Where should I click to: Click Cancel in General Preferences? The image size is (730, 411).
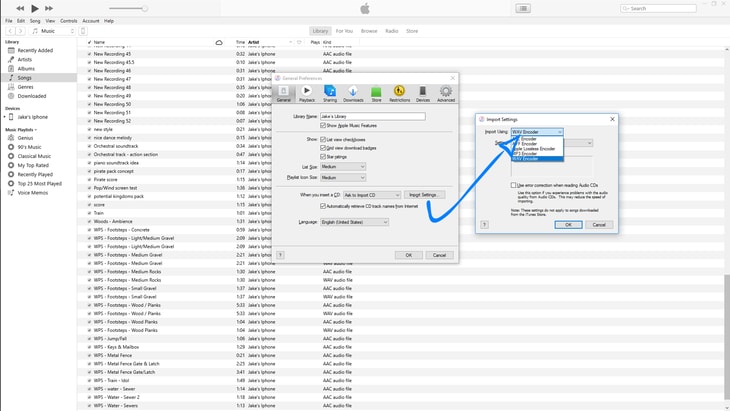tap(439, 255)
